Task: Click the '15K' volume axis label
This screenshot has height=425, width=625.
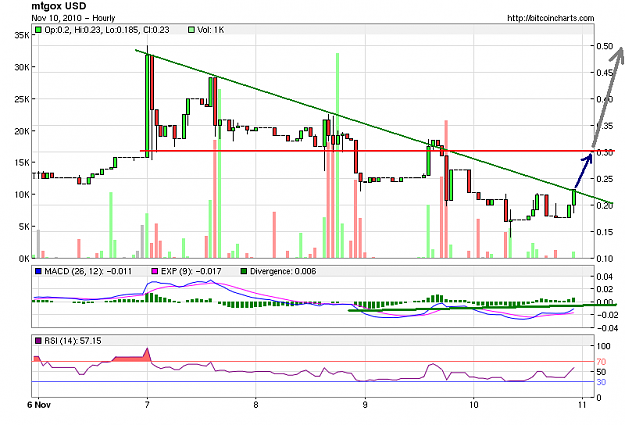Action: pos(22,163)
